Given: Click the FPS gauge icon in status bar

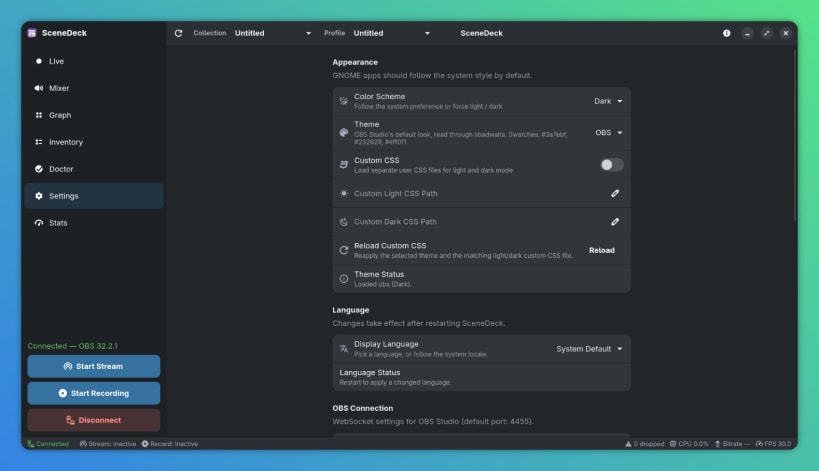Looking at the screenshot, I should (759, 444).
